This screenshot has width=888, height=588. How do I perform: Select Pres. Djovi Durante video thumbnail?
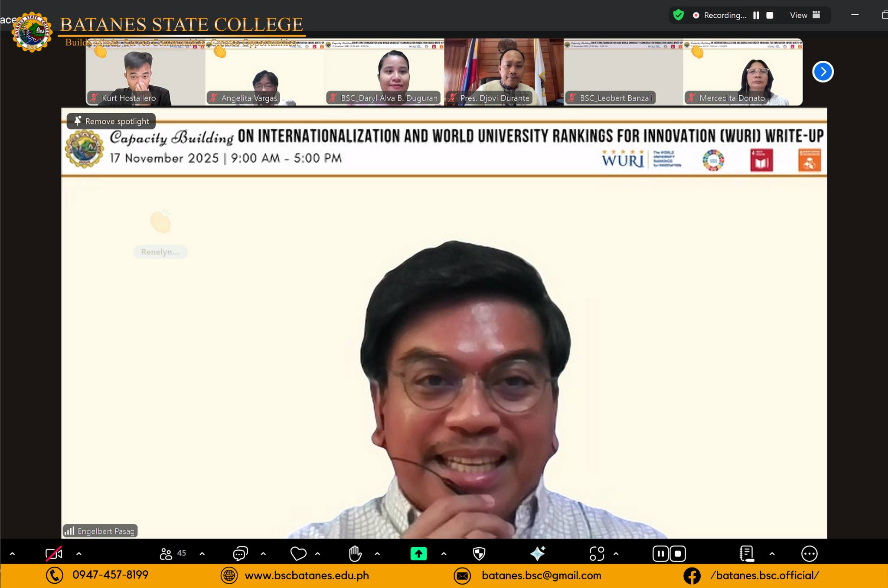click(503, 72)
